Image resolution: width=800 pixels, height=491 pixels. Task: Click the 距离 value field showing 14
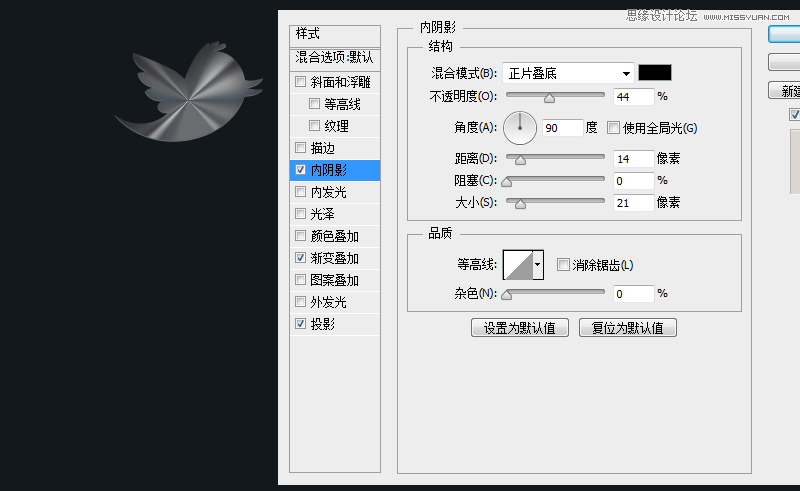tap(633, 159)
